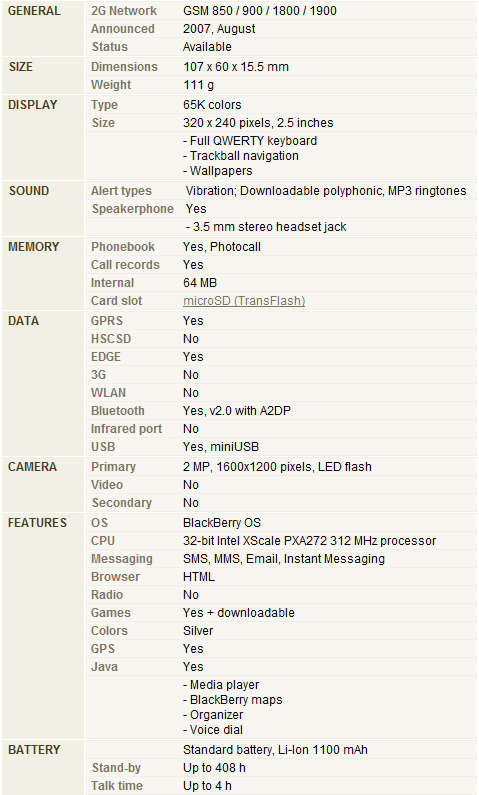Click the Alert types label
Screen dimensions: 479x795
pyautogui.click(x=121, y=191)
